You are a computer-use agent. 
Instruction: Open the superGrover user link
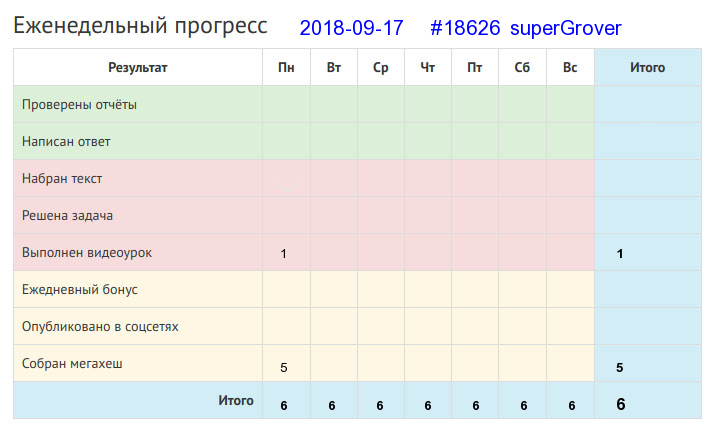coord(565,28)
